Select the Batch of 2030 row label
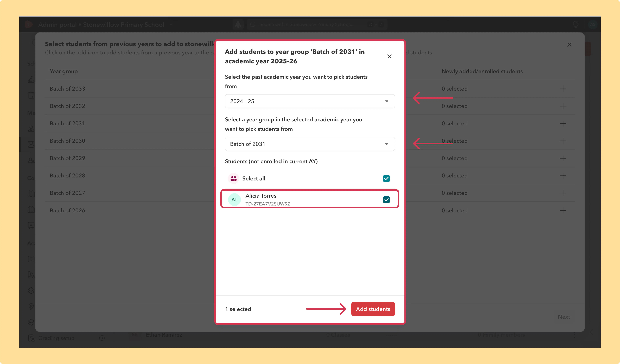 (67, 141)
